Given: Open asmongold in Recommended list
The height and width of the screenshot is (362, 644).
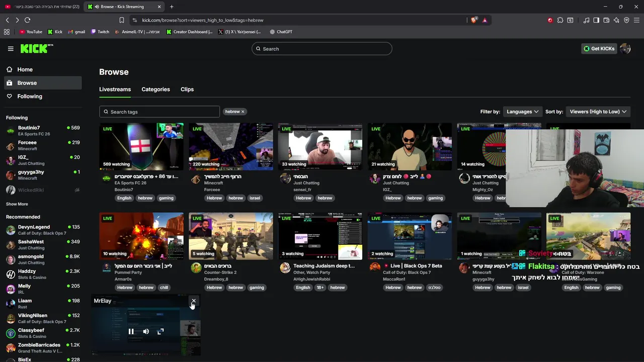Looking at the screenshot, I should click(x=43, y=259).
